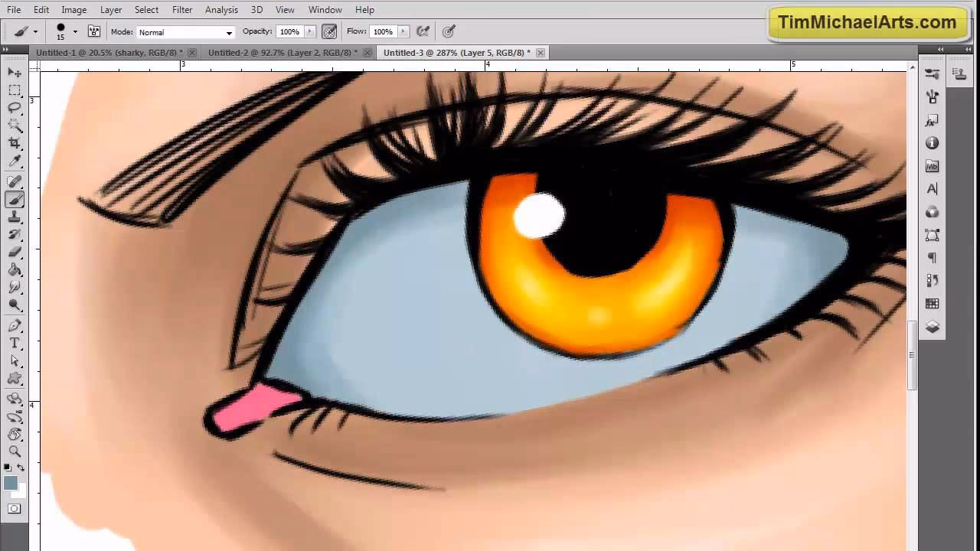Open the Filter menu
Viewport: 980px width, 551px height.
182,10
